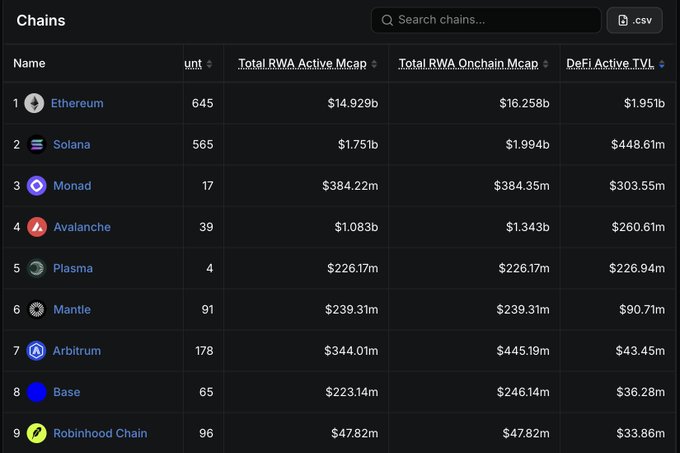Viewport: 680px width, 453px height.
Task: Click the Total RWA Onchain Mcap header
Action: click(x=468, y=64)
